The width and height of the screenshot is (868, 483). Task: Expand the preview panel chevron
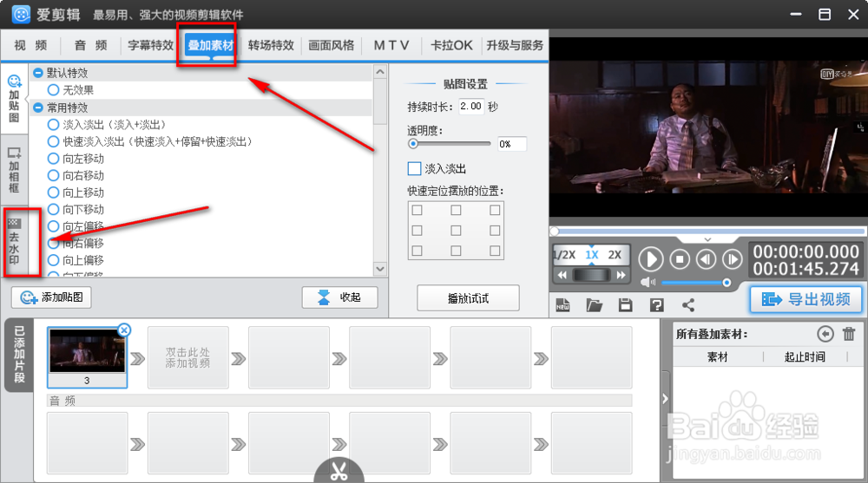[707, 239]
